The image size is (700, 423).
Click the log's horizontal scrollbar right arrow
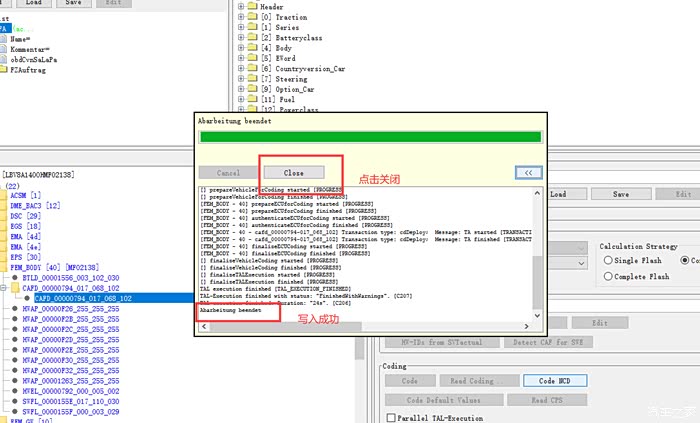pos(526,326)
